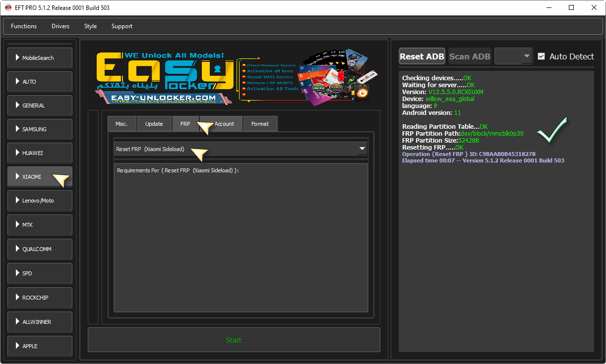The height and width of the screenshot is (364, 606).
Task: Toggle the Auto Detect checkbox
Action: 541,56
